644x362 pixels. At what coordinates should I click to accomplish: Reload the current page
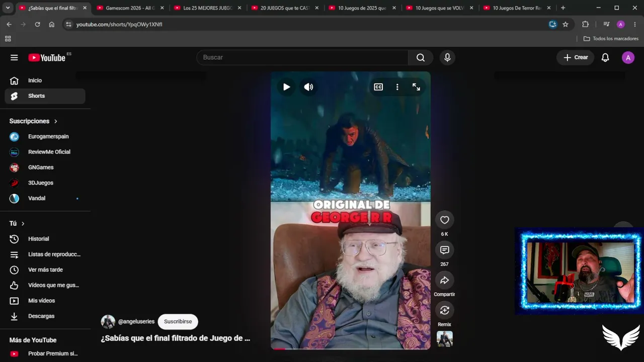[x=37, y=24]
